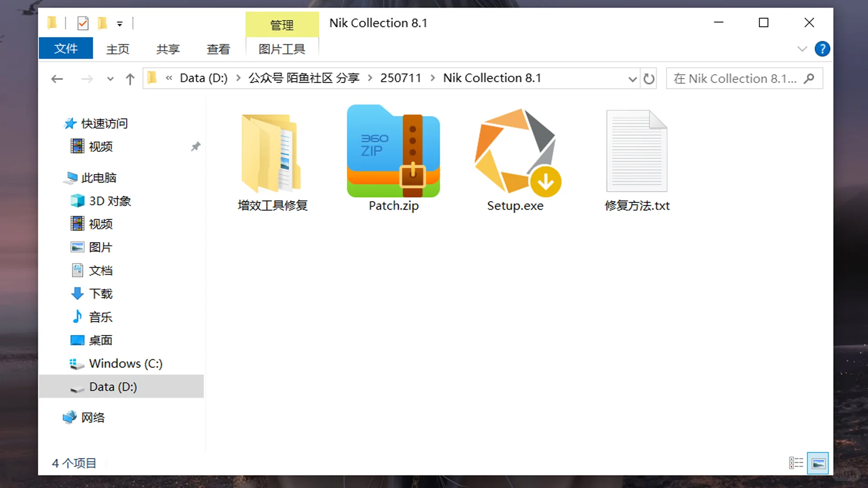Image resolution: width=868 pixels, height=488 pixels.
Task: Navigate to 250711 via breadcrumb
Action: click(401, 77)
